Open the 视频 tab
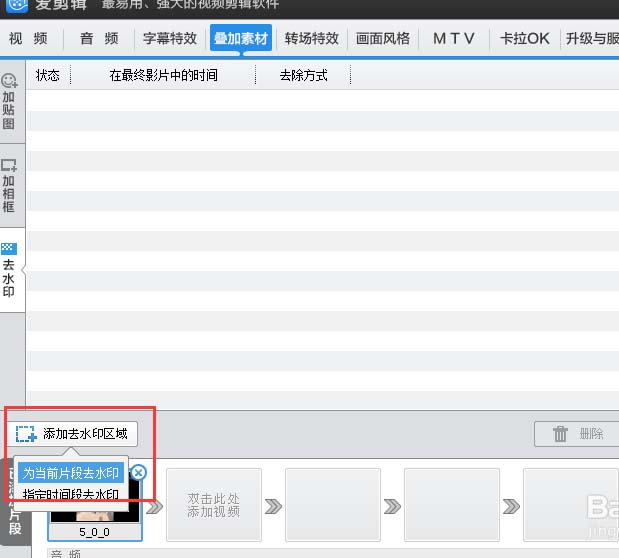Viewport: 619px width, 558px height. [28, 39]
